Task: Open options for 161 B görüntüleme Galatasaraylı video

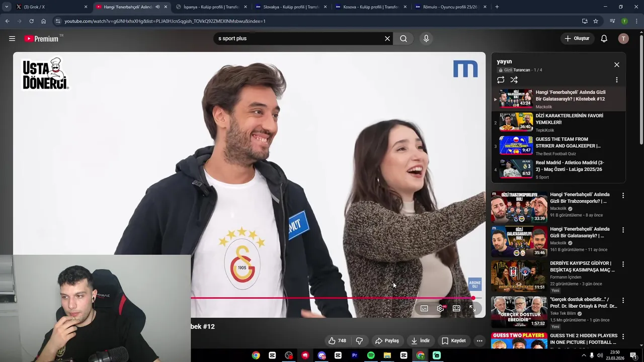Action: [623, 230]
